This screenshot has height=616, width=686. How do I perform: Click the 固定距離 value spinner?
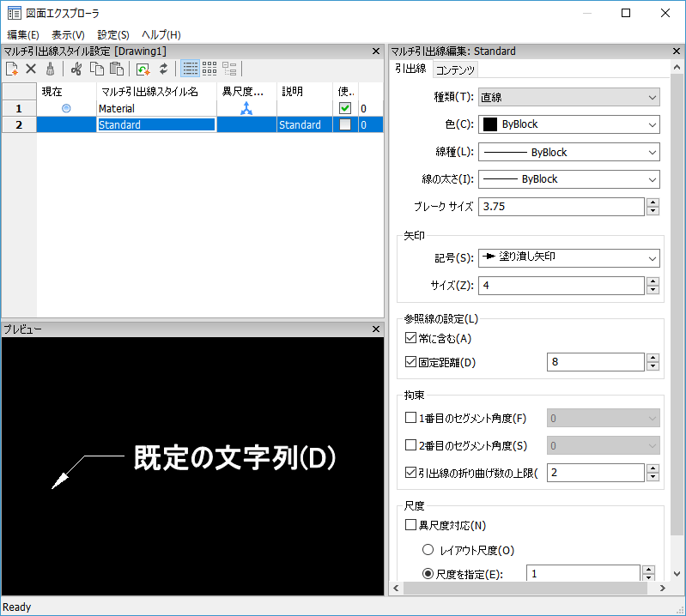pos(653,362)
